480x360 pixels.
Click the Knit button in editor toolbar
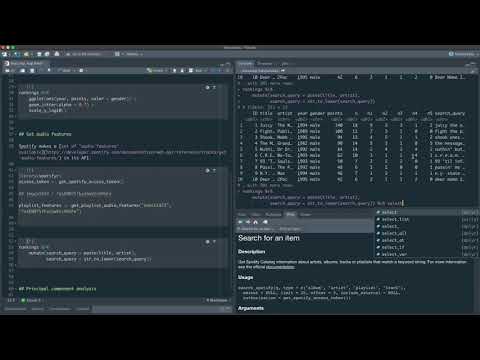pyautogui.click(x=66, y=70)
